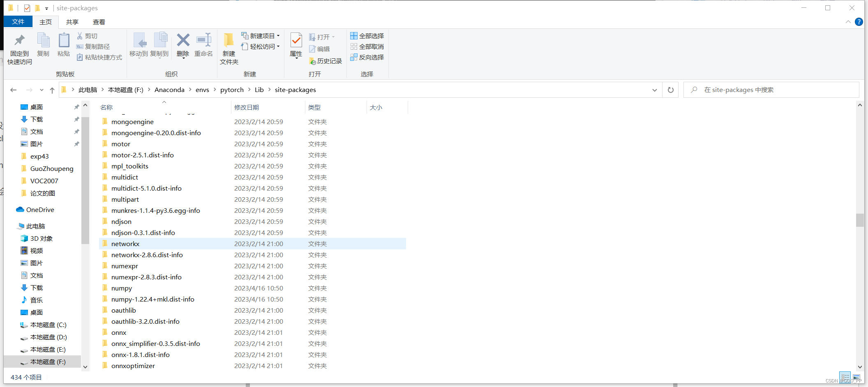The width and height of the screenshot is (868, 387).
Task: Select the onnxoptimizer folder
Action: pos(252,366)
